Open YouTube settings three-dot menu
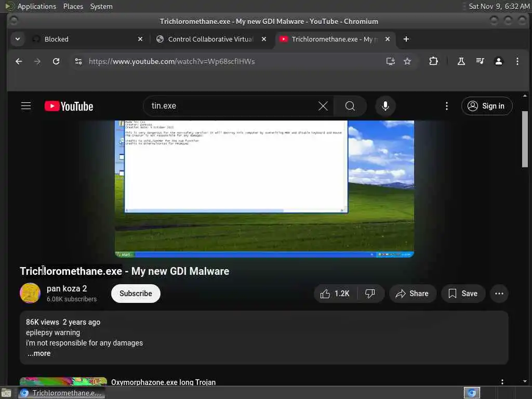 point(446,106)
